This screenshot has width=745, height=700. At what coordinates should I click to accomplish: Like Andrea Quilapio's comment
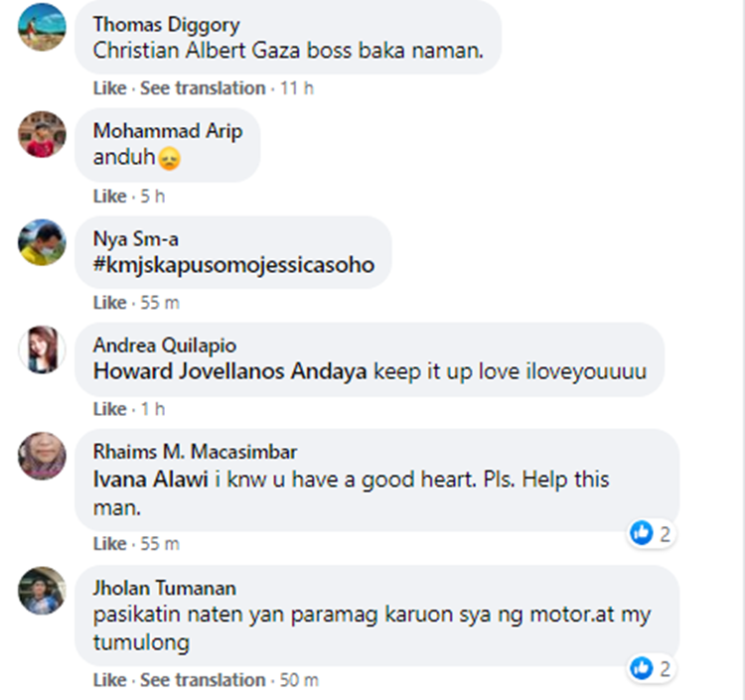tap(109, 409)
